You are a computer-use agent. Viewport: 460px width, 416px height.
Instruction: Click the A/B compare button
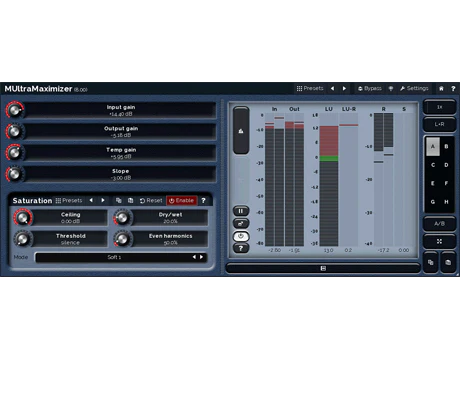(439, 224)
